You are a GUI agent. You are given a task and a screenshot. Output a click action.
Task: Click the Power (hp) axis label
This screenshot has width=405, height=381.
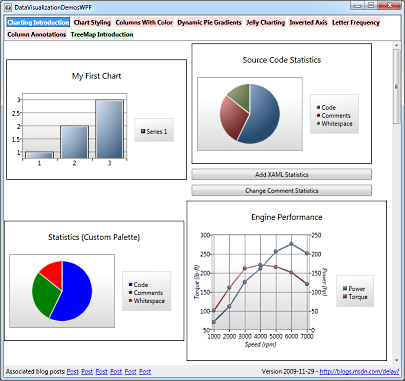(324, 282)
